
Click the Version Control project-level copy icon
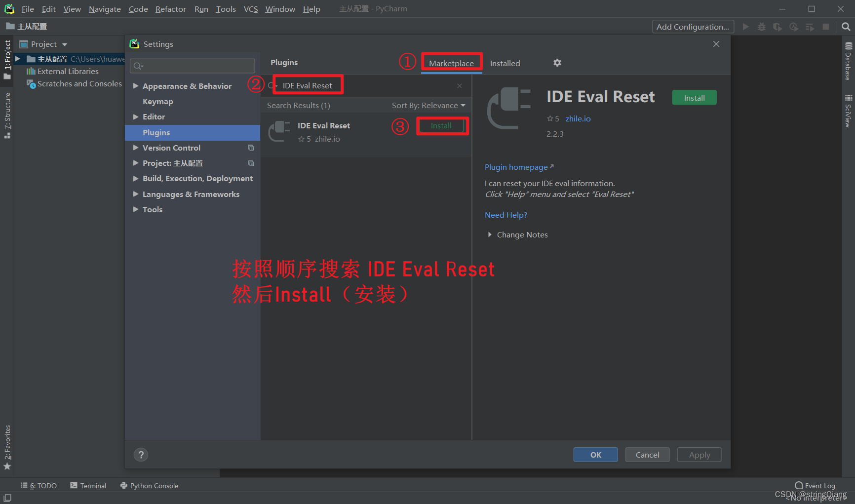click(x=251, y=148)
